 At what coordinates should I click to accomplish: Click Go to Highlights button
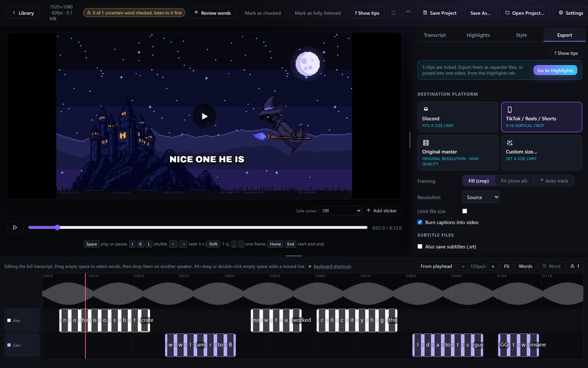[x=555, y=70]
